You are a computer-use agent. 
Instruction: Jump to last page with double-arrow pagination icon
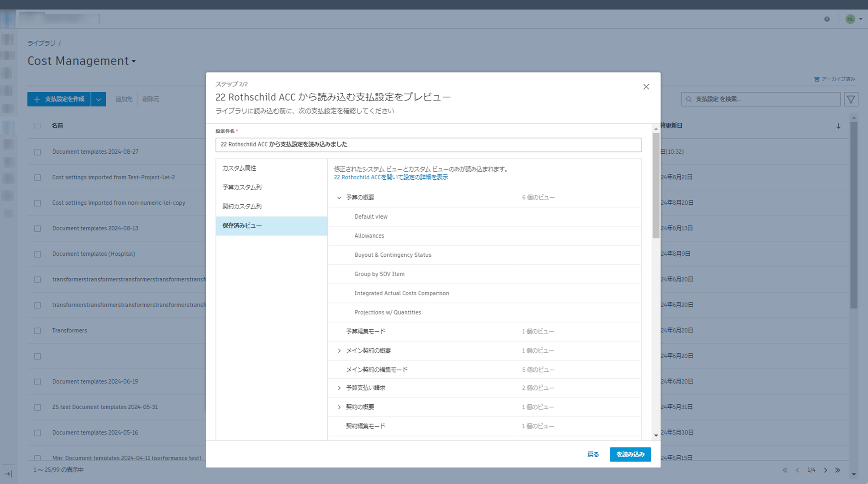[x=838, y=470]
